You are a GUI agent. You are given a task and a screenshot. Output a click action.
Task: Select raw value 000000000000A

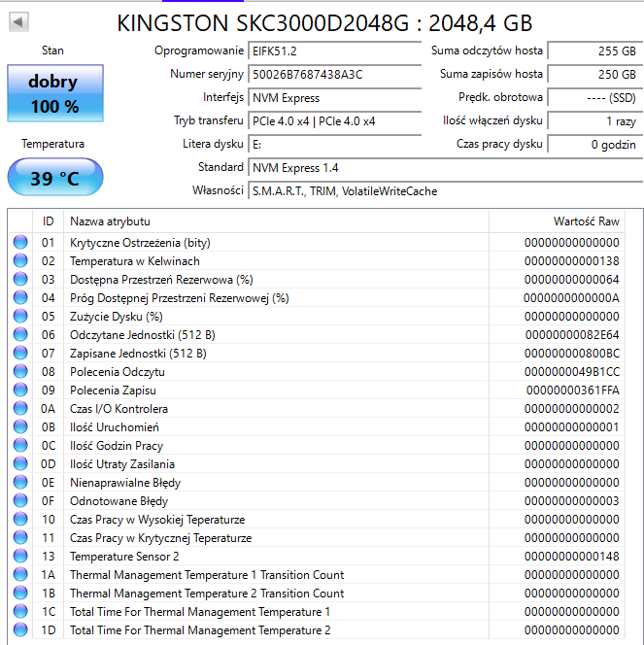571,298
